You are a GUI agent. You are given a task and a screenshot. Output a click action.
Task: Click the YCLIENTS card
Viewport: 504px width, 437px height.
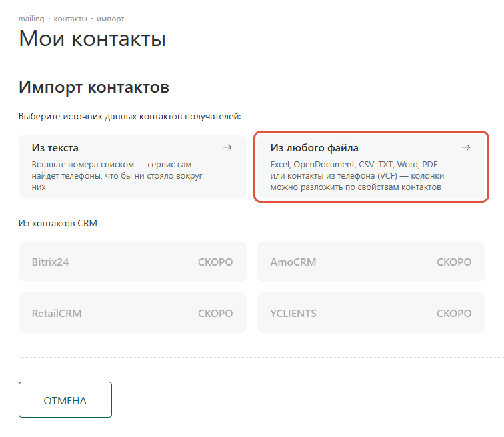click(x=371, y=312)
